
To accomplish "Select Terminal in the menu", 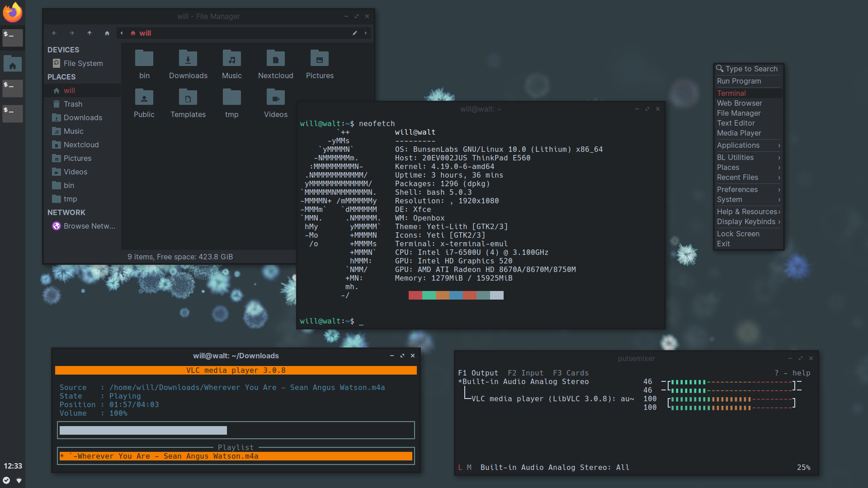I will pyautogui.click(x=731, y=93).
